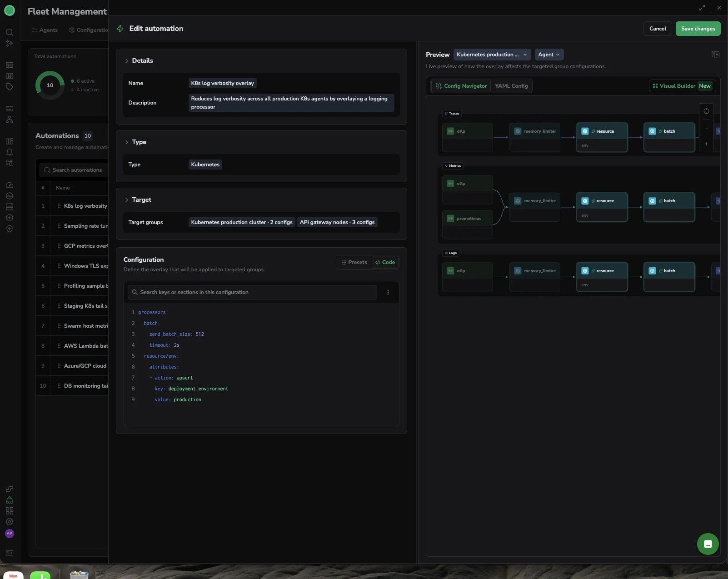Edit the K8s log verbosity overlay name field
The width and height of the screenshot is (728, 579).
(x=223, y=83)
